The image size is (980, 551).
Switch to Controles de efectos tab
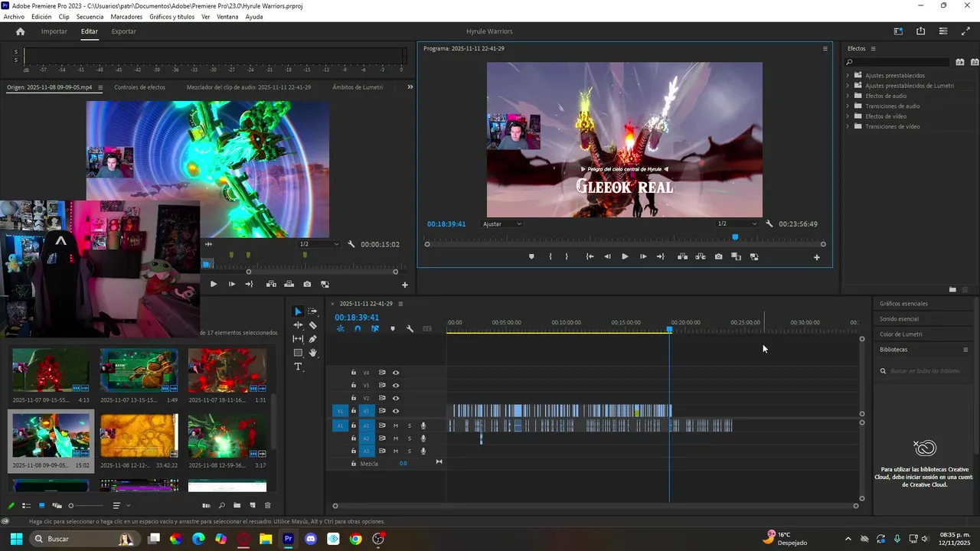coord(139,87)
